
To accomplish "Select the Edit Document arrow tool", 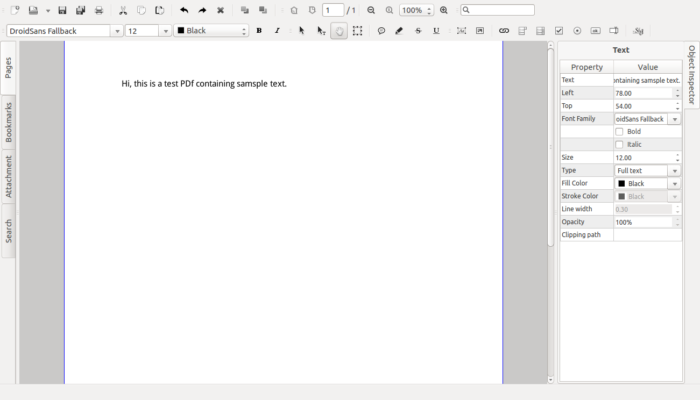I will click(x=302, y=30).
